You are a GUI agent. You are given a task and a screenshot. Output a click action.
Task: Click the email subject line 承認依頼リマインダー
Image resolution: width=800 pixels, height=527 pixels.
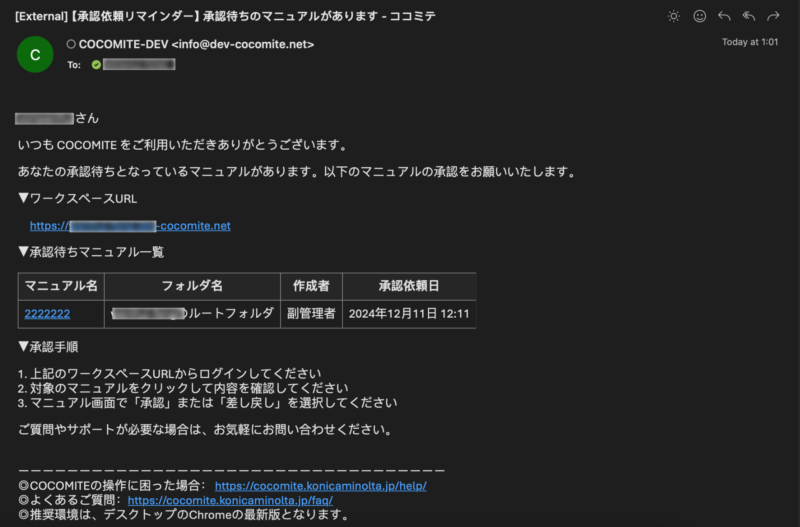coord(225,16)
